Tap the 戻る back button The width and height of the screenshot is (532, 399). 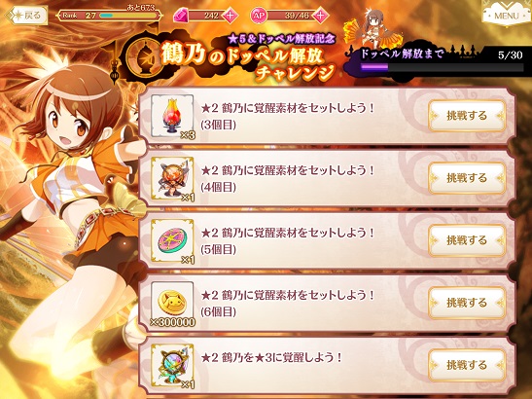(27, 16)
